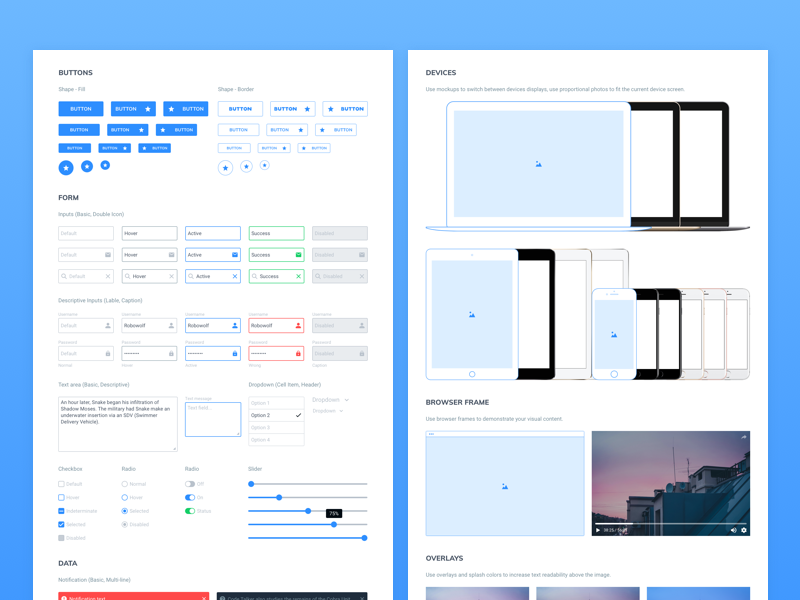800x600 pixels.
Task: Uncheck the Selected checkbox
Action: [x=61, y=524]
